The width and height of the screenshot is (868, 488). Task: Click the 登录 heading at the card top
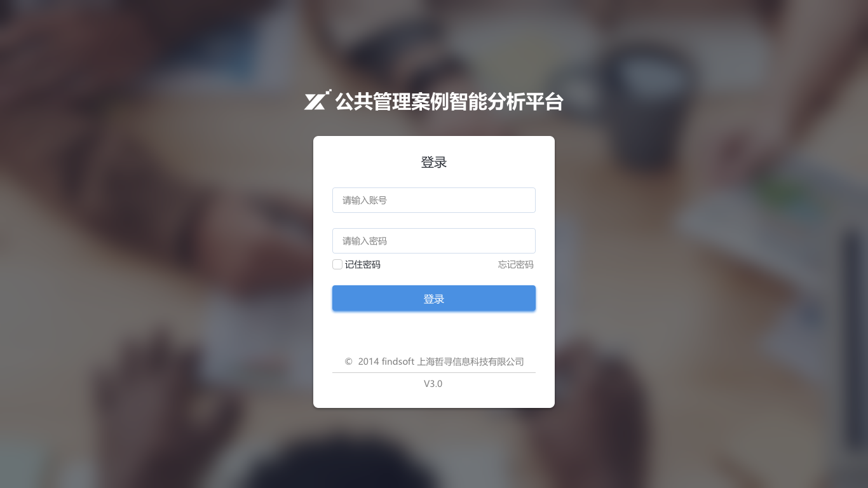(x=434, y=162)
